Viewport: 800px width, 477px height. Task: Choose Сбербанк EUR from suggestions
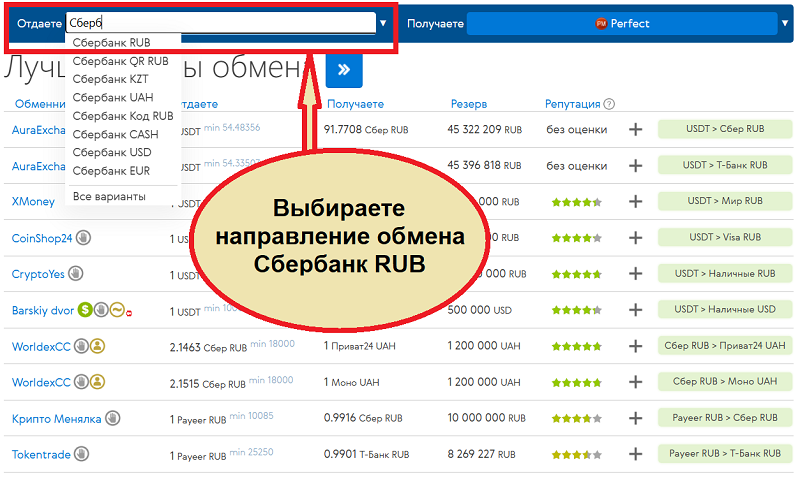(x=111, y=171)
